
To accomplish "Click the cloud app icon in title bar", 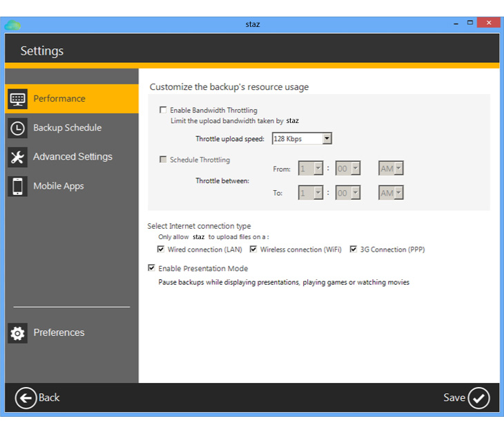I will [12, 24].
